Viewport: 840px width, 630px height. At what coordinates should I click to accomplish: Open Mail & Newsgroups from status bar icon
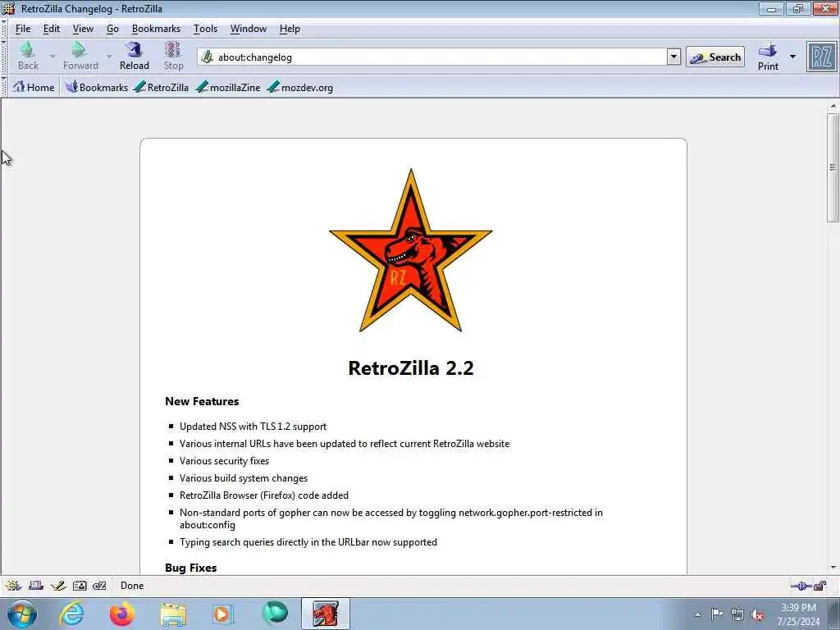point(36,586)
